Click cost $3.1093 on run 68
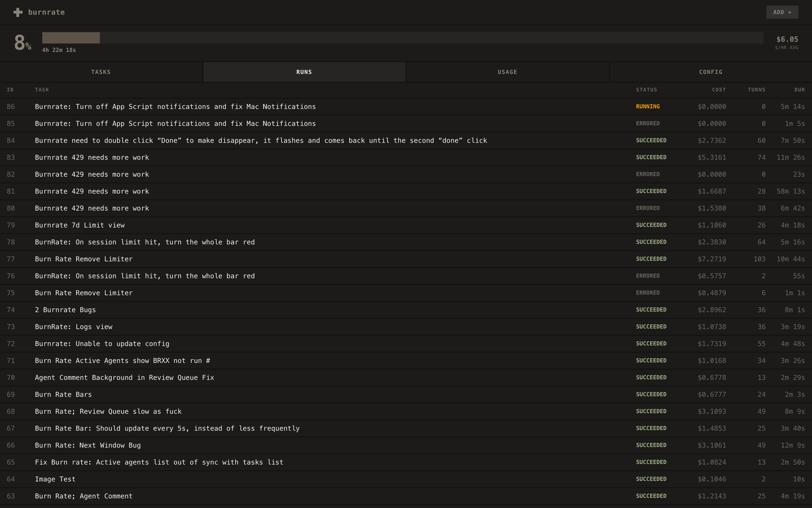The image size is (812, 508). [x=712, y=411]
